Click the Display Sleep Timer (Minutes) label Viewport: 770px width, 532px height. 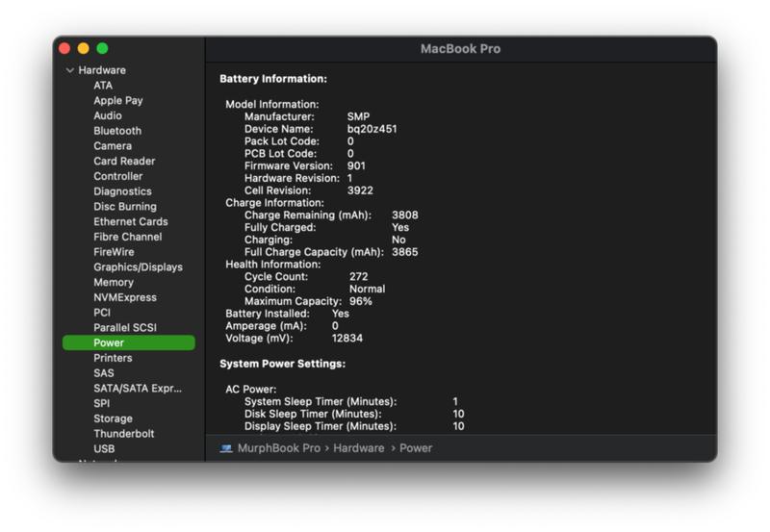tap(321, 426)
